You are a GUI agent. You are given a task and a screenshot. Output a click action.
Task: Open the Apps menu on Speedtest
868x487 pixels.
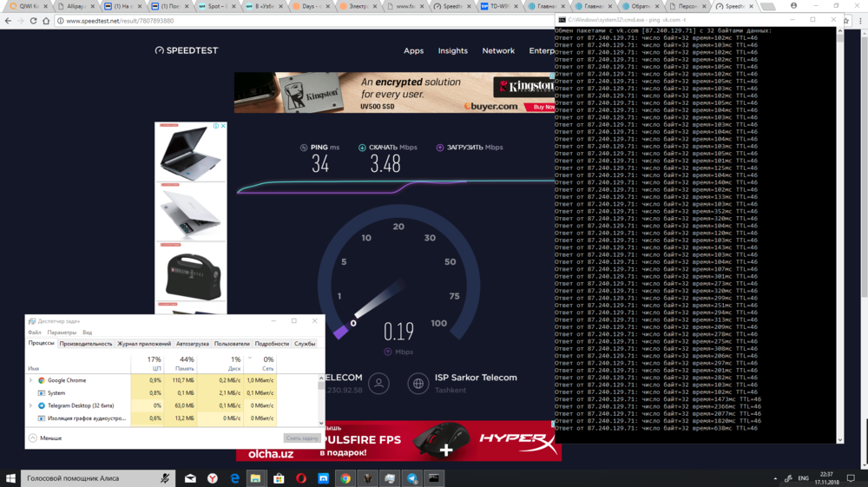[x=413, y=50]
